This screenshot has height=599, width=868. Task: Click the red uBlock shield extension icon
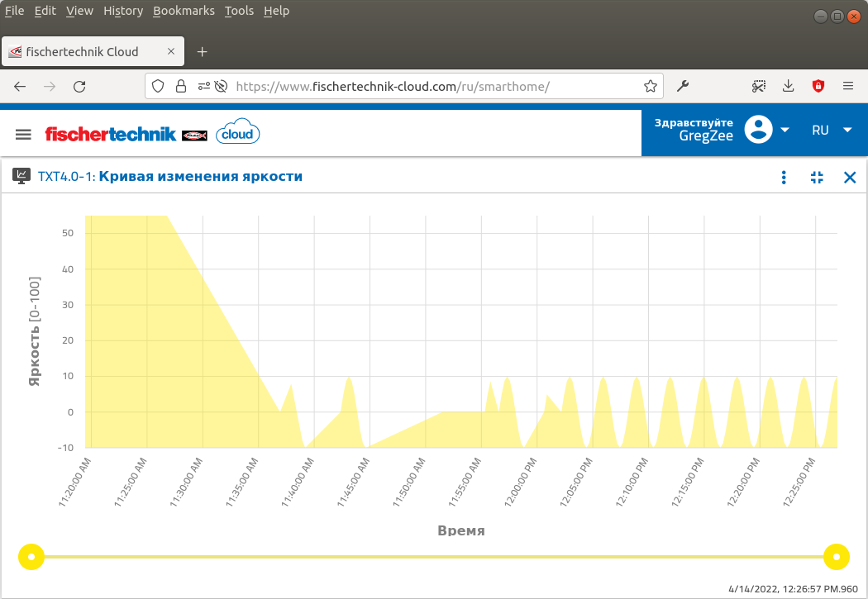point(818,86)
